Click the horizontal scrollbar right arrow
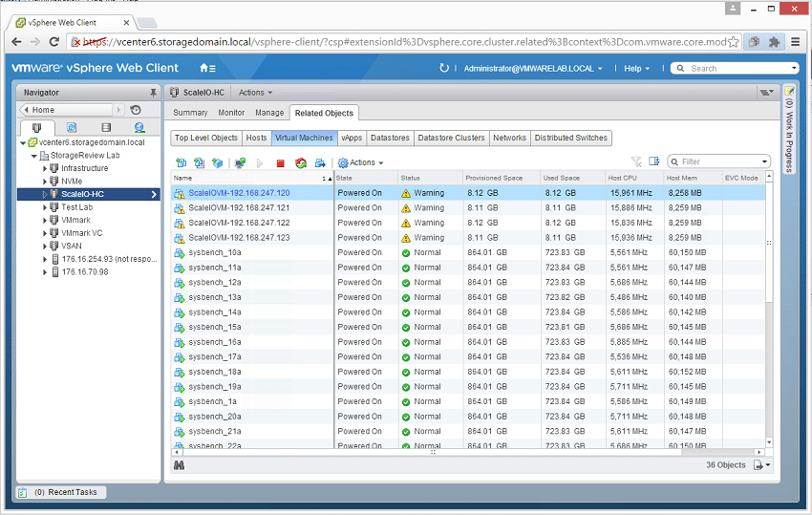Image resolution: width=812 pixels, height=515 pixels. [x=759, y=452]
